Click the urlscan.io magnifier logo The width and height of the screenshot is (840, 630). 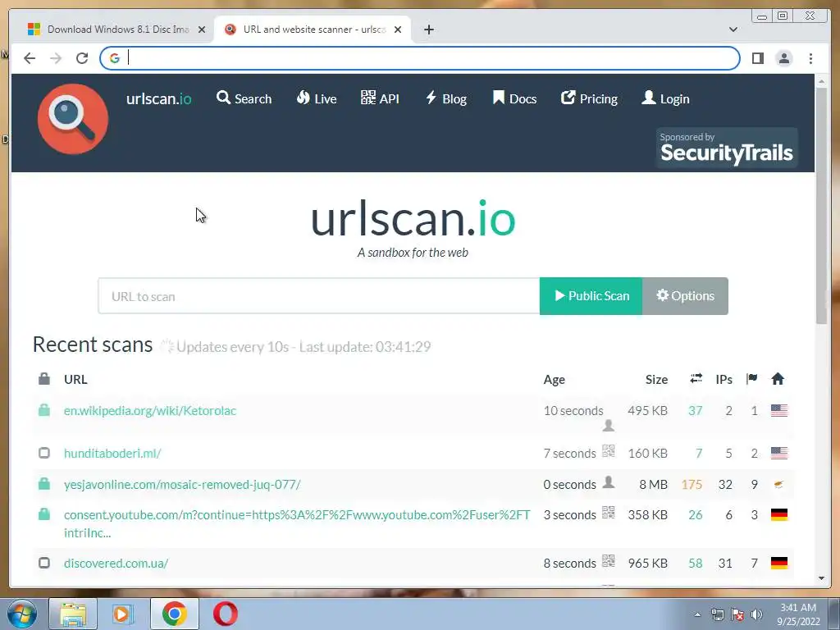(x=73, y=119)
